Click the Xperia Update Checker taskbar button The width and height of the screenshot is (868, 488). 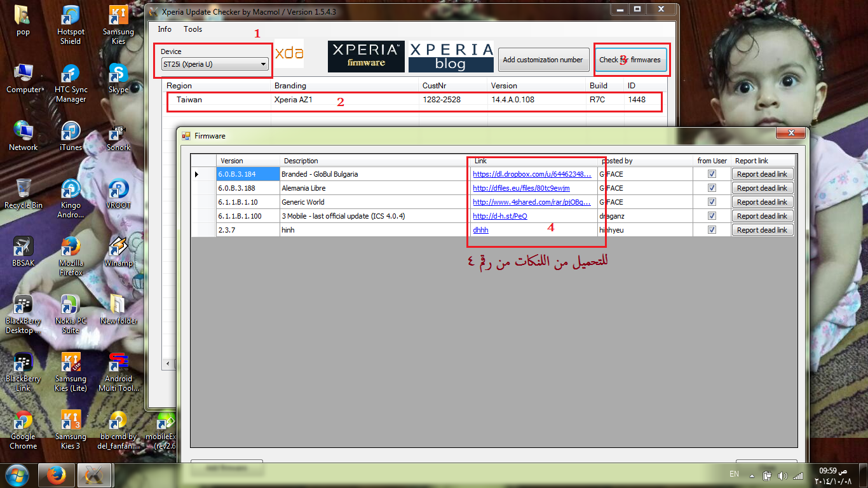pos(95,475)
